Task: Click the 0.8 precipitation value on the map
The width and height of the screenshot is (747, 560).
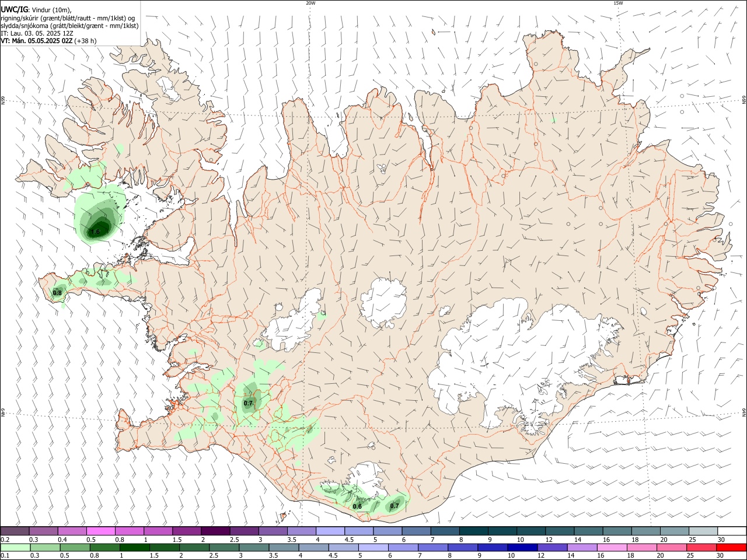Action: (x=57, y=293)
